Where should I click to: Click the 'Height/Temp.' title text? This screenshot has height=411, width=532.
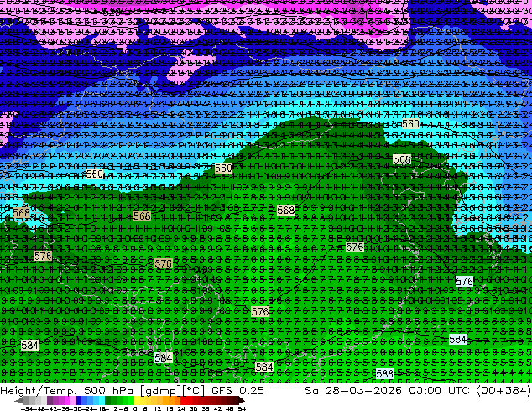39,391
